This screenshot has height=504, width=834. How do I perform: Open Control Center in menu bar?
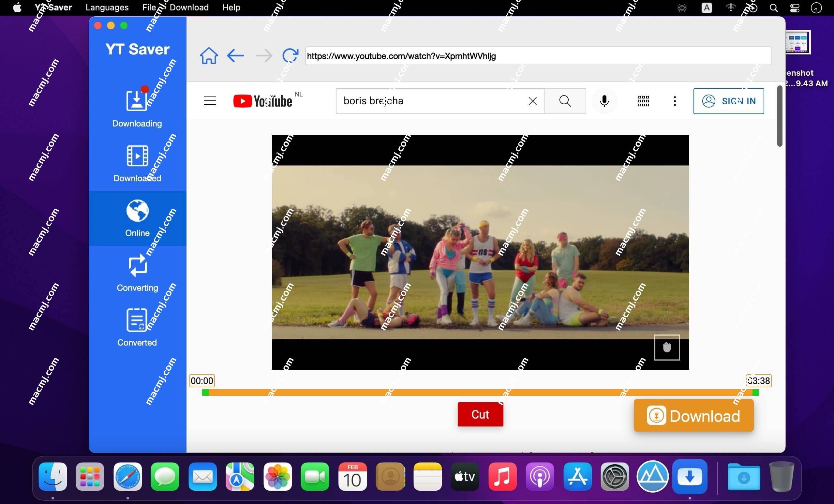point(795,8)
